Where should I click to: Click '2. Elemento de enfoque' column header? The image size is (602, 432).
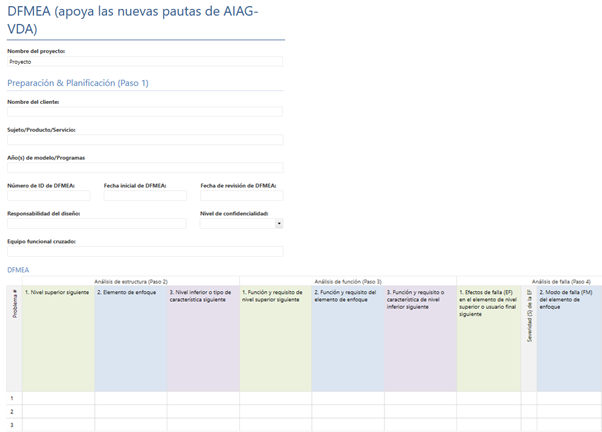coord(131,338)
